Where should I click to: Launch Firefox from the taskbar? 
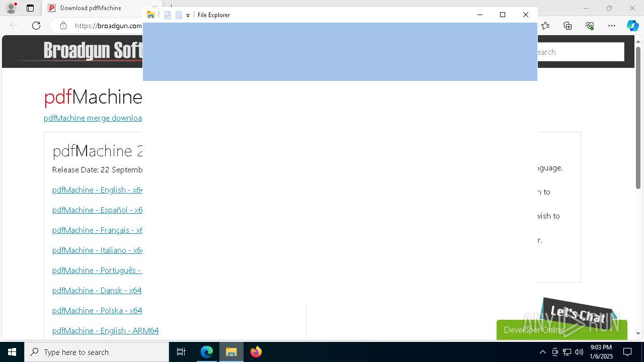coord(256,352)
